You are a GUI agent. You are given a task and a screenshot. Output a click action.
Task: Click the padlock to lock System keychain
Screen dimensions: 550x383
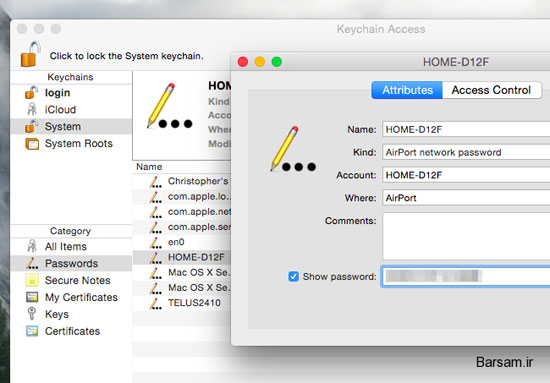(30, 54)
